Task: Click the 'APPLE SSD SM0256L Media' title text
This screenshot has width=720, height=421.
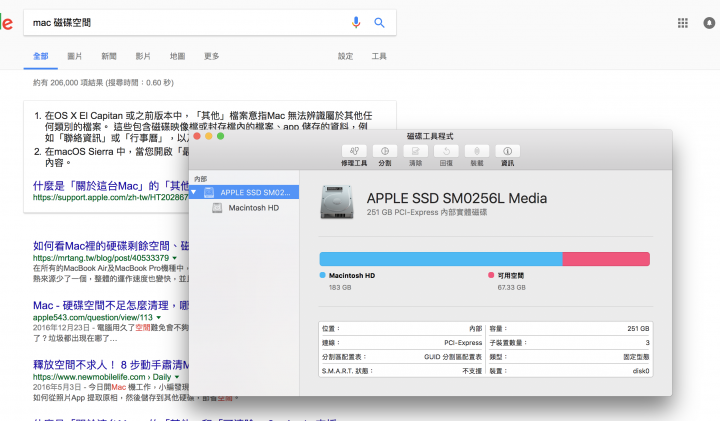Action: (457, 198)
